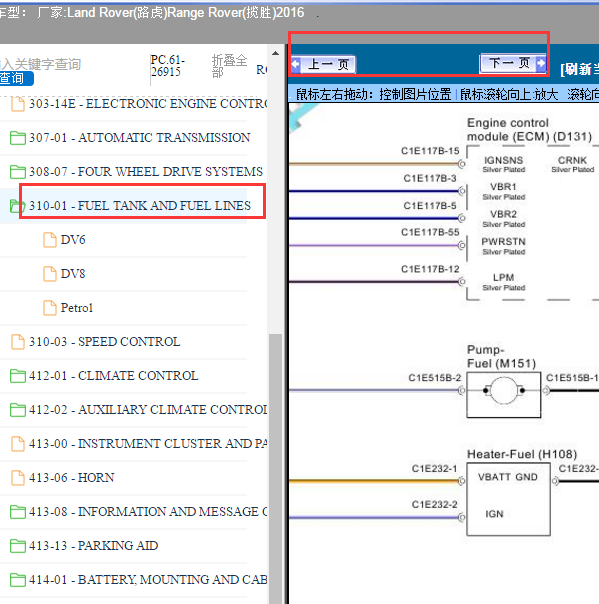599x604 pixels.
Task: Open the DV8 wiring diagram entry
Action: pyautogui.click(x=73, y=274)
